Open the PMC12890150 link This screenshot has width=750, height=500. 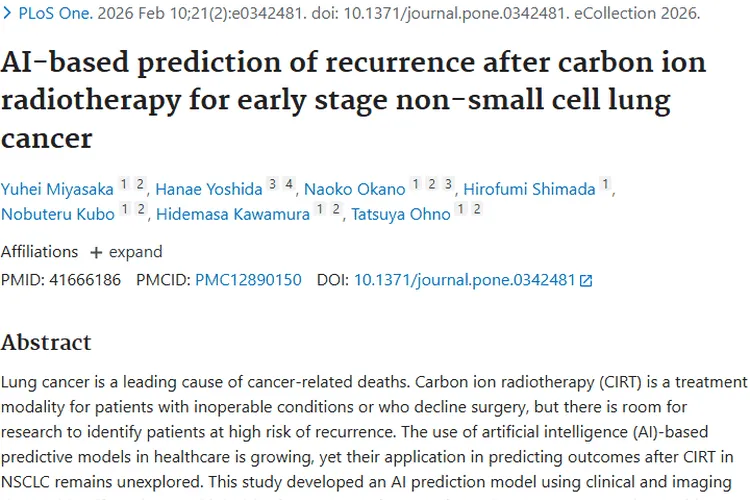point(248,280)
